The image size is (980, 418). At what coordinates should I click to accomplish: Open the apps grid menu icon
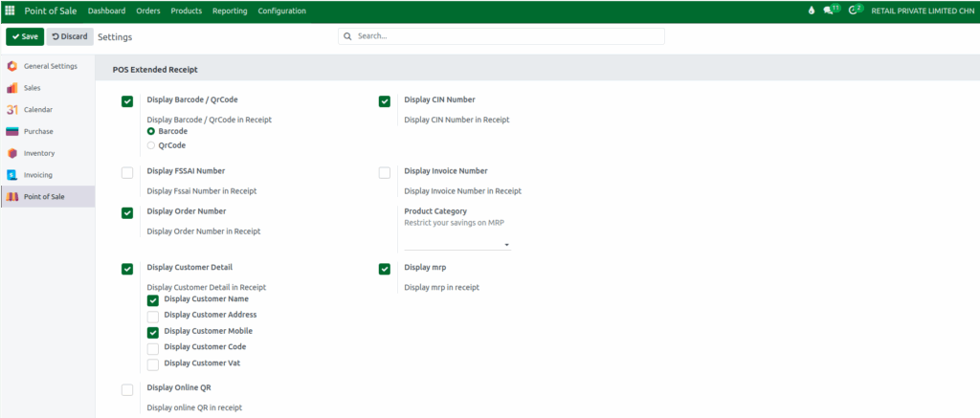click(x=10, y=11)
